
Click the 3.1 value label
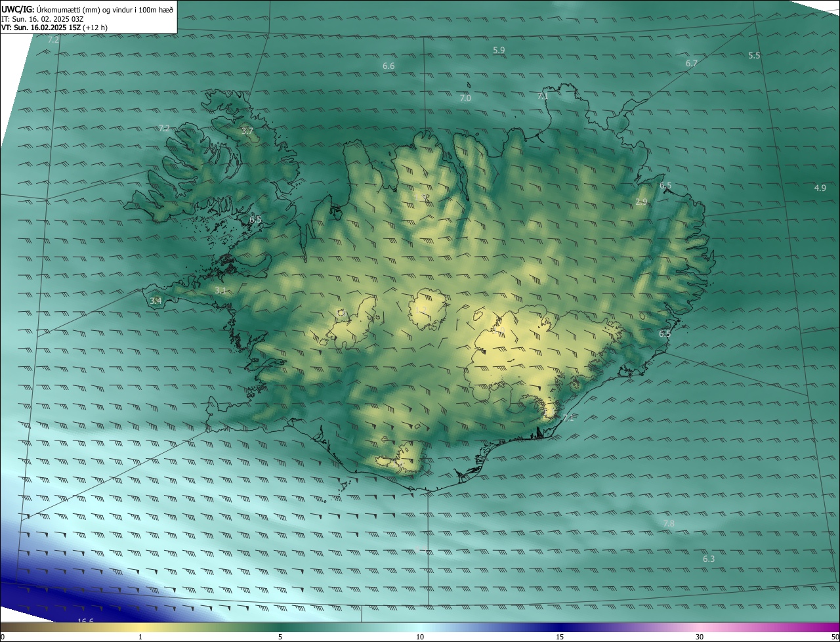pos(220,289)
